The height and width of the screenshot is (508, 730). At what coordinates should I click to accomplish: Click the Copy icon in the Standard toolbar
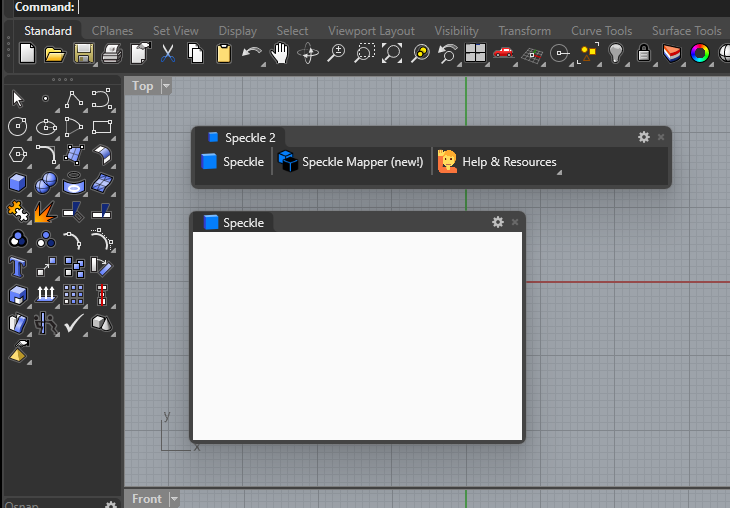[x=196, y=54]
